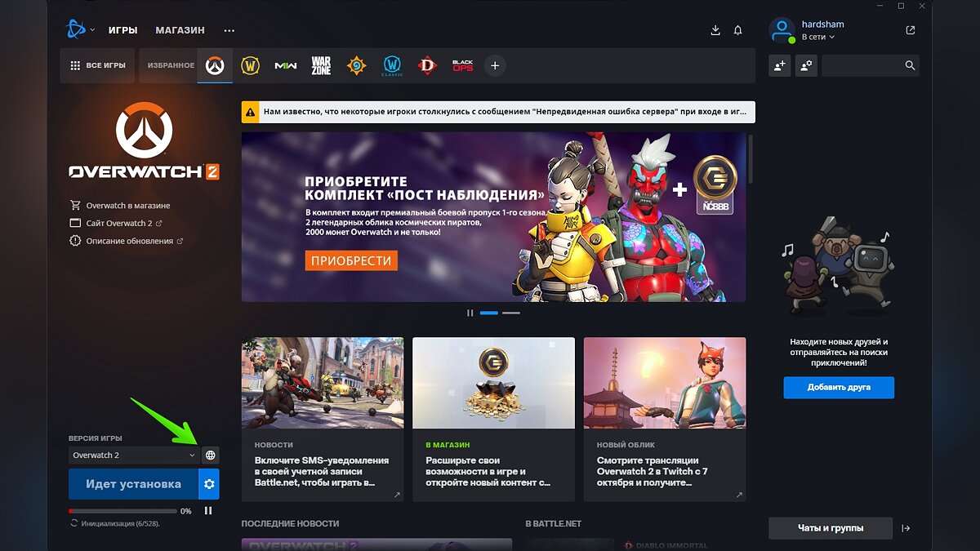Viewport: 980px width, 551px height.
Task: Click the globe region selector icon
Action: click(210, 455)
